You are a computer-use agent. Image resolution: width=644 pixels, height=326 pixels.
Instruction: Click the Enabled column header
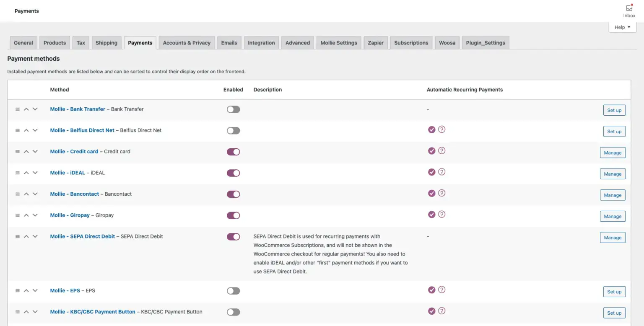(233, 90)
